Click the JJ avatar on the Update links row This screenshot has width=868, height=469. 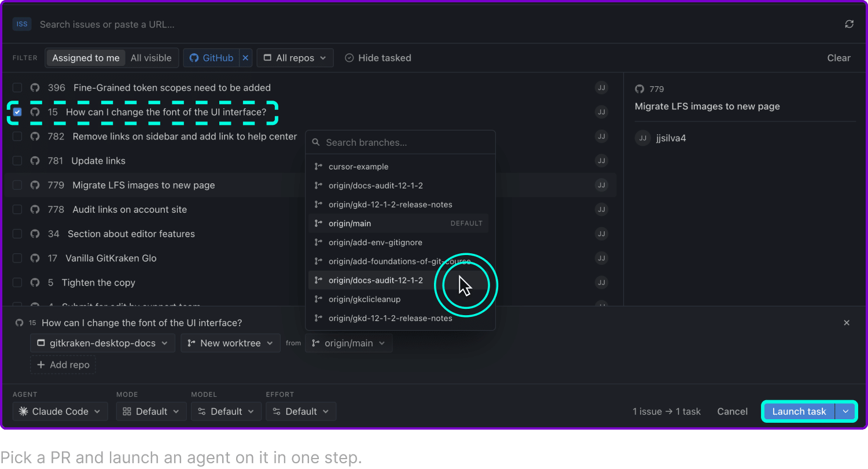[x=602, y=161]
